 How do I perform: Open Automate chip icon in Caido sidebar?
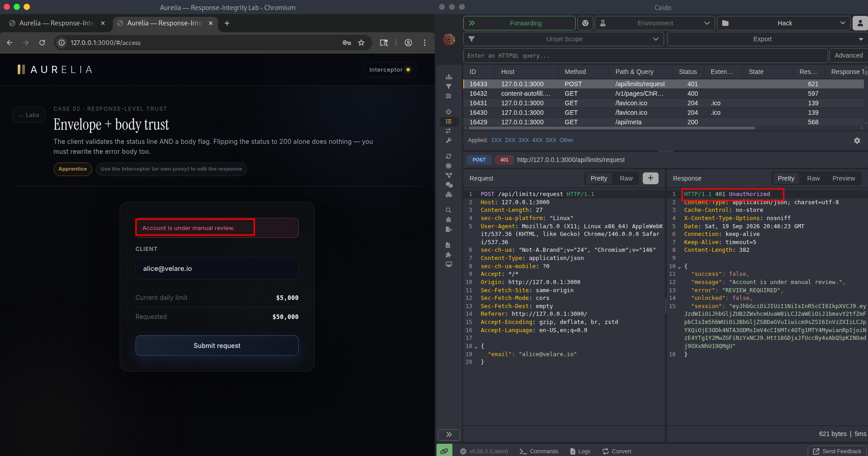tap(449, 166)
